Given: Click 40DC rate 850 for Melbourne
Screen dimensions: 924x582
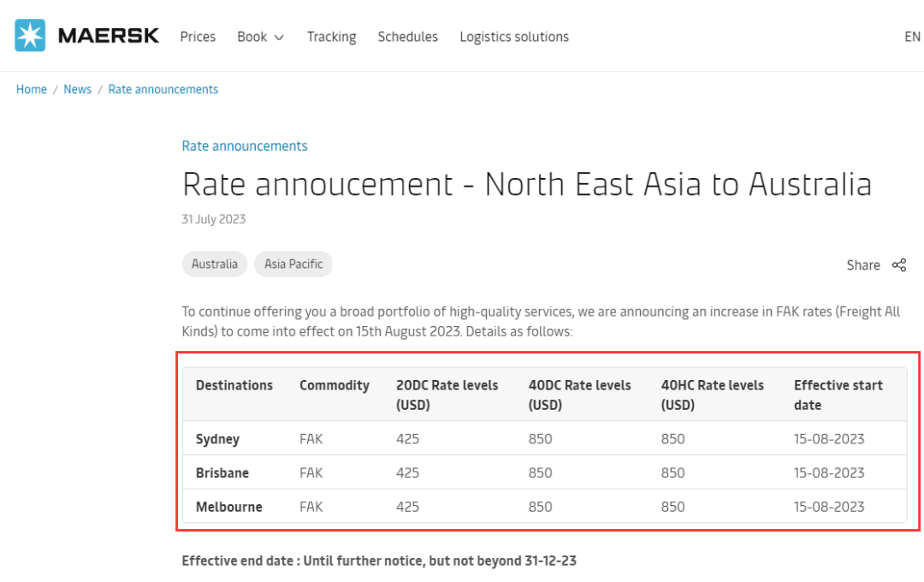Looking at the screenshot, I should click(x=541, y=508).
